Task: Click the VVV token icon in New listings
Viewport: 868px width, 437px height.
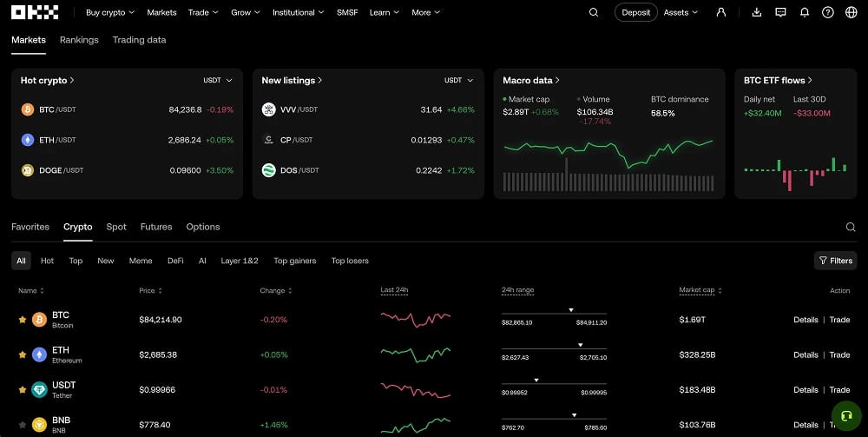Action: click(268, 109)
